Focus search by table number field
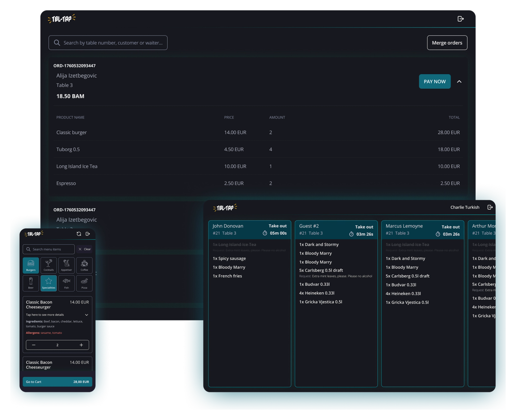Image resolution: width=516 pixels, height=420 pixels. click(108, 43)
